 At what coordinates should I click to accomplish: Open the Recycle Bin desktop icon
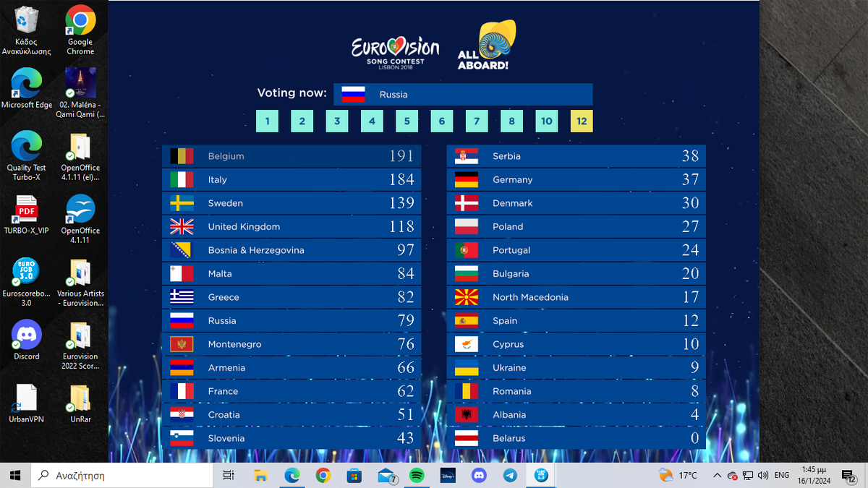(27, 30)
